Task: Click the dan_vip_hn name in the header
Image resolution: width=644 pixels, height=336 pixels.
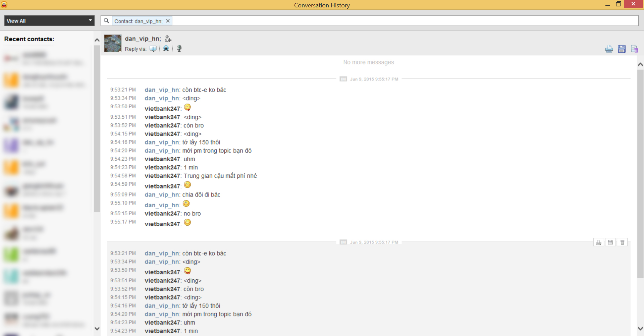Action: pos(143,39)
